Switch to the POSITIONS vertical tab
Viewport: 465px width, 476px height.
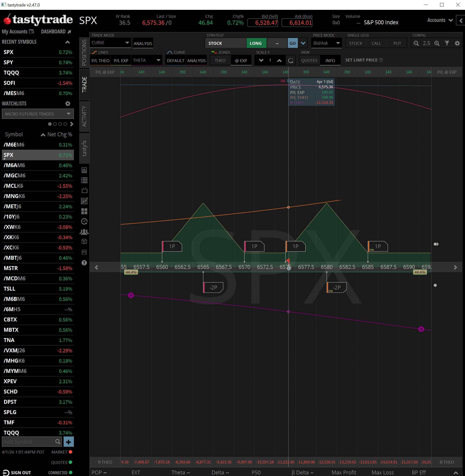tap(84, 53)
